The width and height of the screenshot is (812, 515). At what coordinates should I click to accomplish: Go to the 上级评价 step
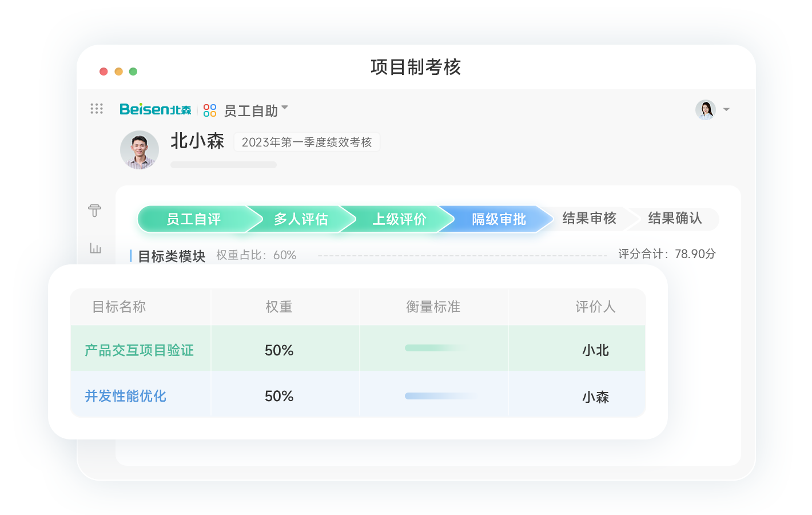[x=399, y=219]
